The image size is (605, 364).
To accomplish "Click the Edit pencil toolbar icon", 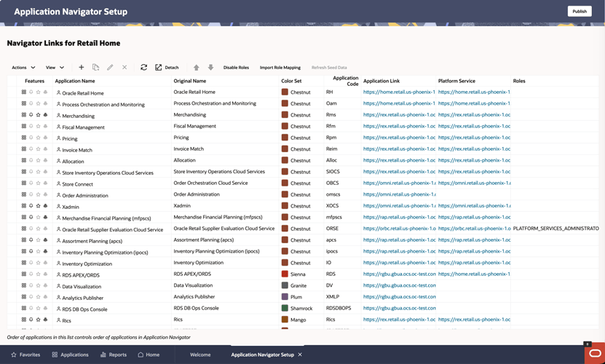I will (x=110, y=67).
